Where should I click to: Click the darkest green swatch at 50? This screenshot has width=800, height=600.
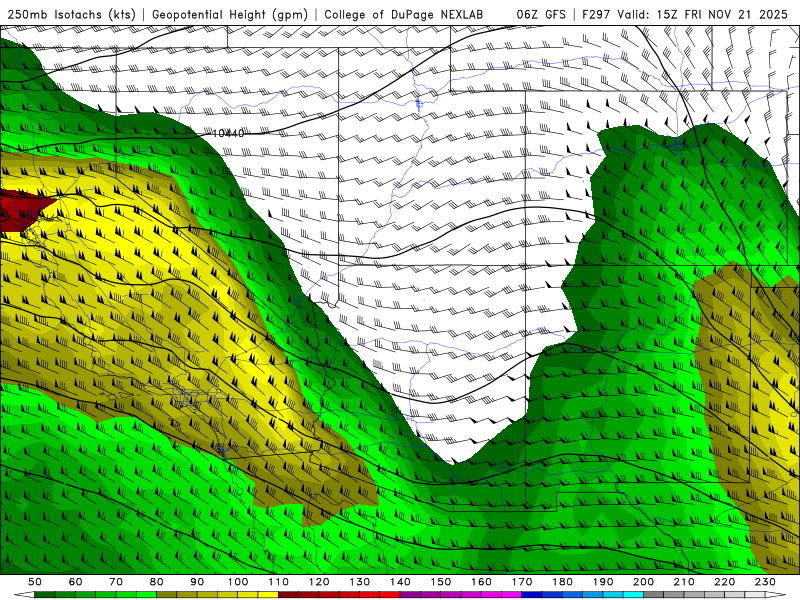pos(45,595)
